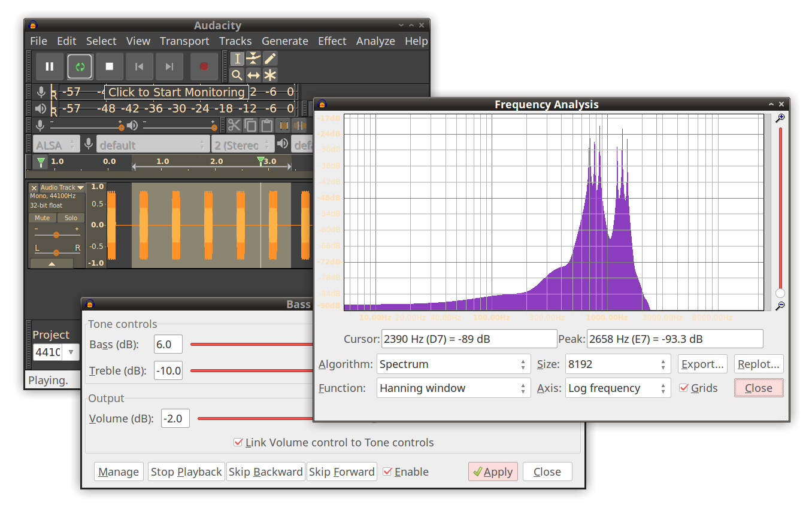Viewport: 812px width, 508px height.
Task: Choose the Draw tool (pencil icon)
Action: 269,58
